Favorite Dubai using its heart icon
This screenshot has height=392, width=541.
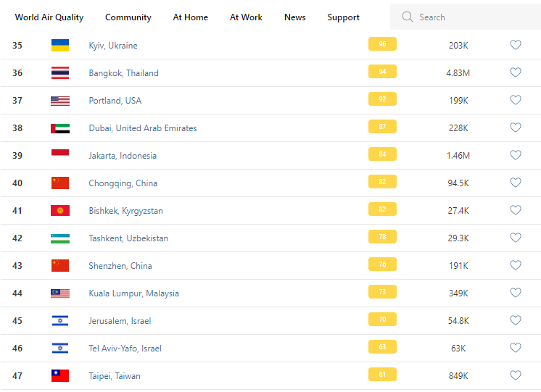click(x=516, y=128)
